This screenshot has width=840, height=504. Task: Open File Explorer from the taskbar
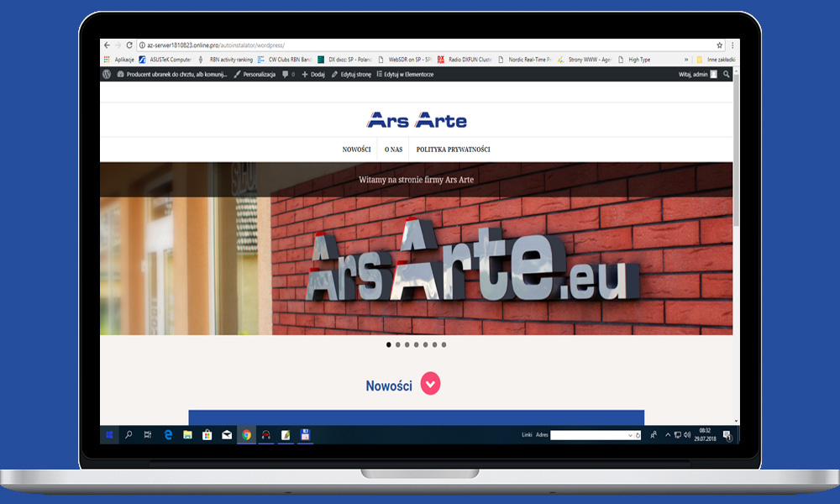point(187,435)
